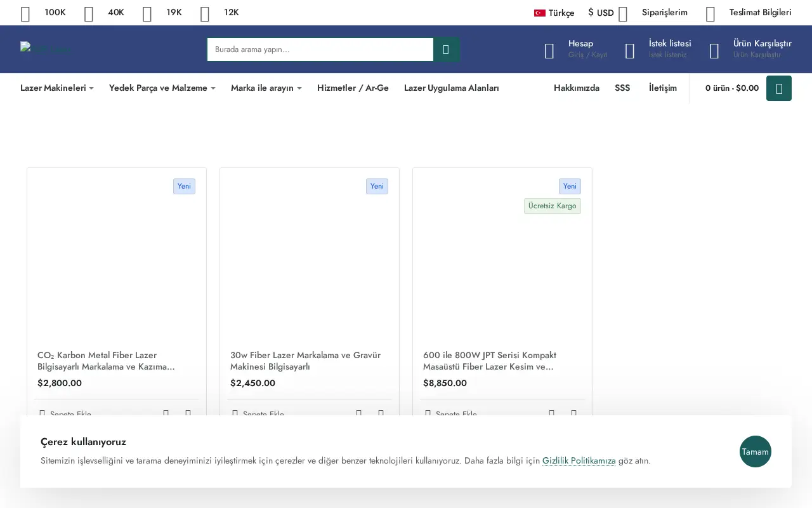Click the site logo in the header

(x=46, y=48)
